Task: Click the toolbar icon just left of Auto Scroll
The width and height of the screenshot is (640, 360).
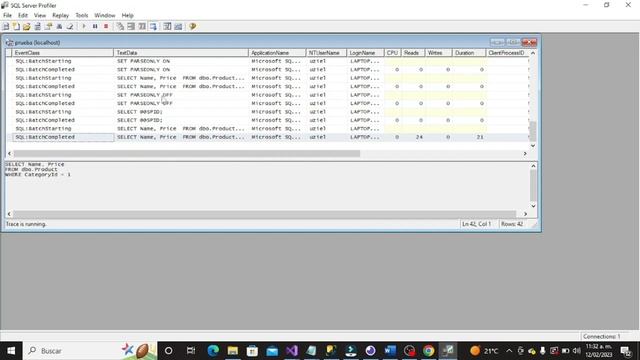Action: pyautogui.click(x=142, y=27)
